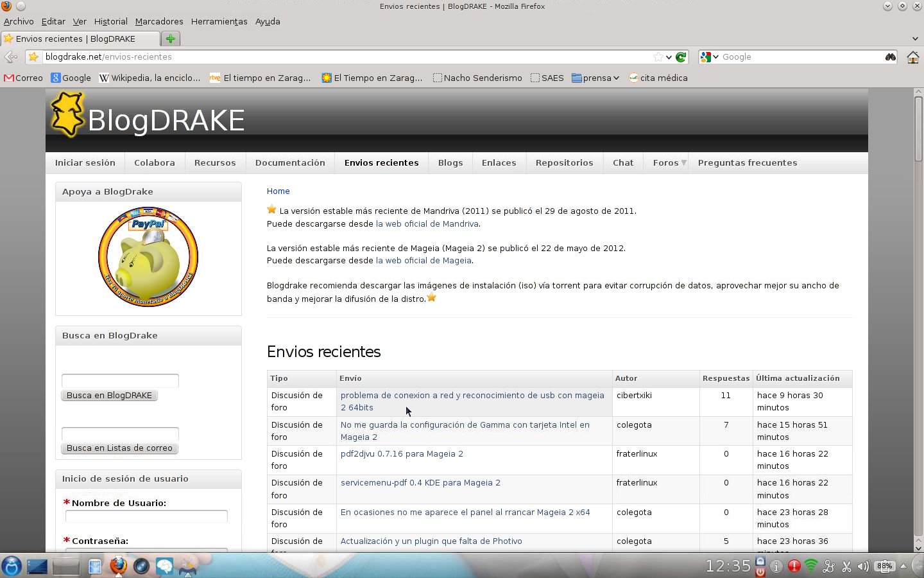Open the rtve El tiempo en Zaragoza bookmark
This screenshot has height=578, width=924.
[x=261, y=78]
